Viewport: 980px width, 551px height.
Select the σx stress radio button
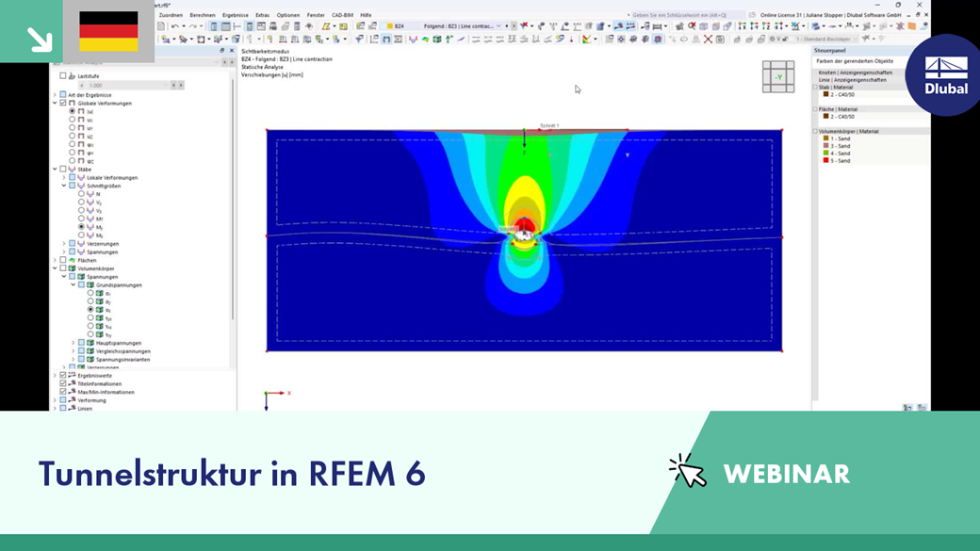pyautogui.click(x=90, y=293)
